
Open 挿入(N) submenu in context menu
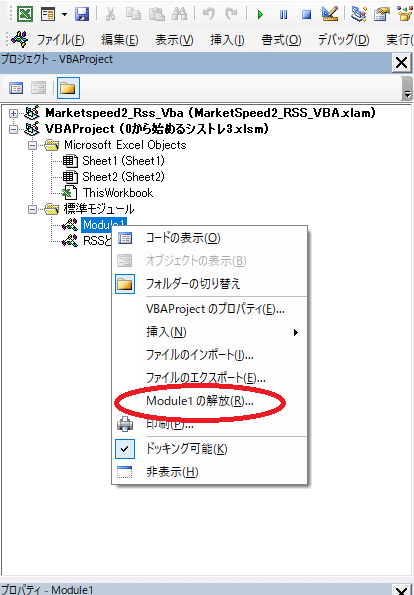(x=209, y=332)
